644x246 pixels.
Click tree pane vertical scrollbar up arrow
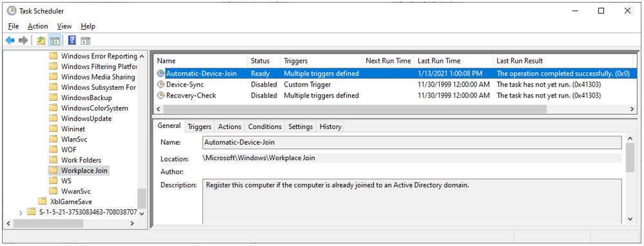click(x=142, y=56)
